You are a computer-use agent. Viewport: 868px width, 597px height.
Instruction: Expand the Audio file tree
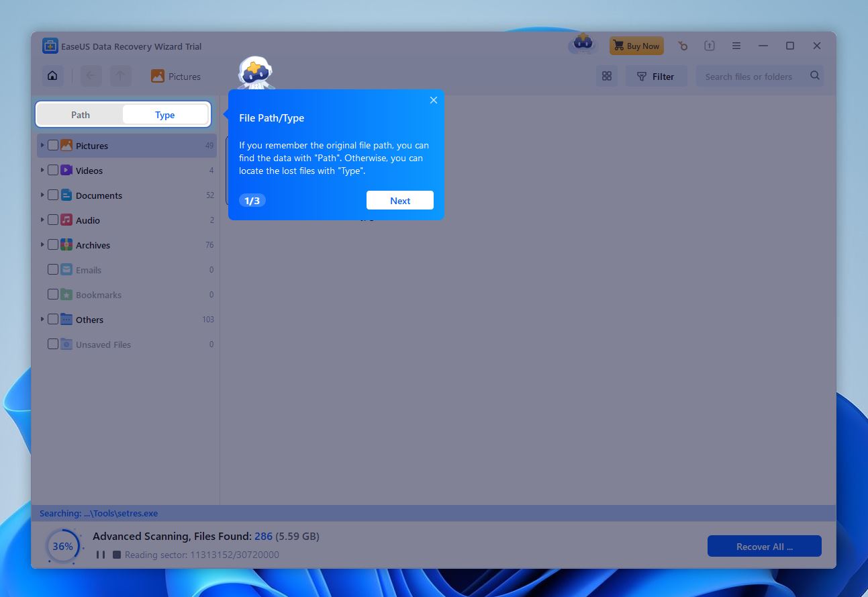[42, 220]
